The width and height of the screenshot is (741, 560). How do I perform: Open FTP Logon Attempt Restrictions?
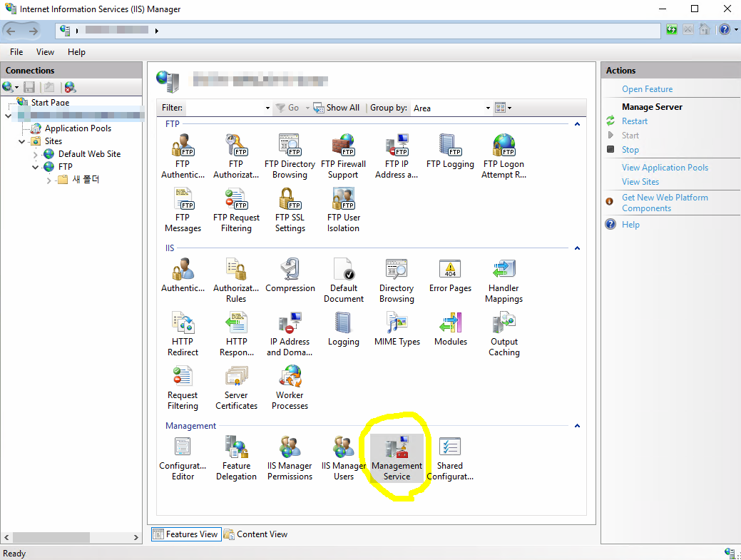click(x=504, y=156)
